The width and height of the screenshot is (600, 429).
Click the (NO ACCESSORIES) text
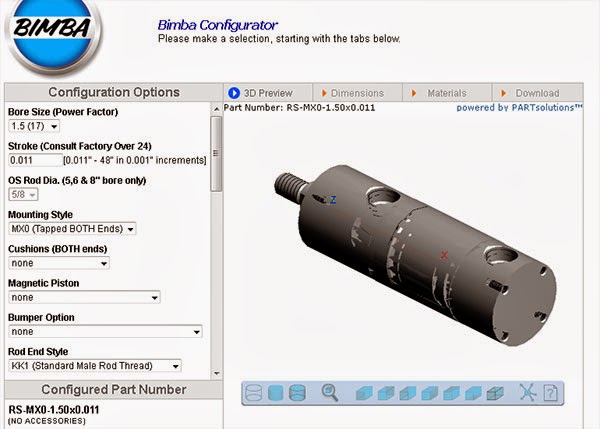(47, 421)
